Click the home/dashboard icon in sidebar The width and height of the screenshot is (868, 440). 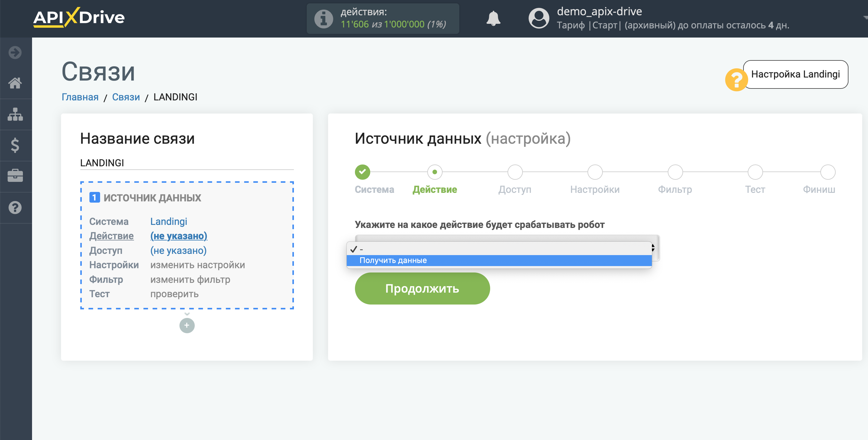click(x=15, y=82)
